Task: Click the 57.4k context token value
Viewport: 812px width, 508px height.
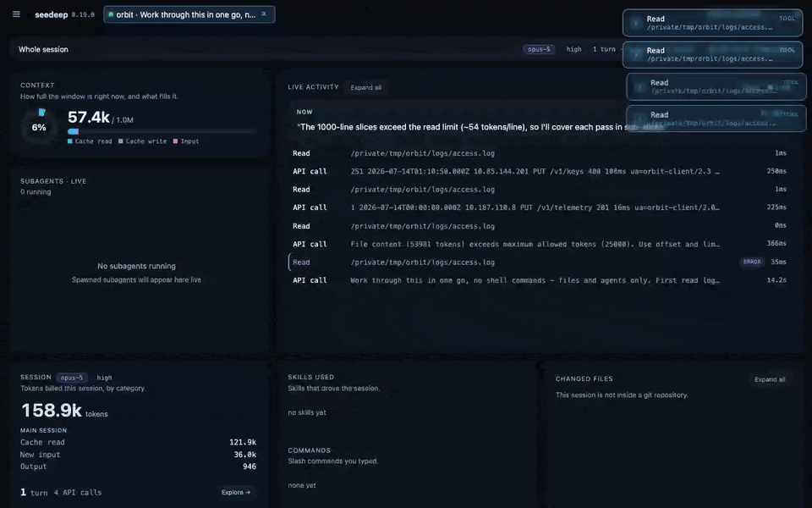Action: click(89, 117)
